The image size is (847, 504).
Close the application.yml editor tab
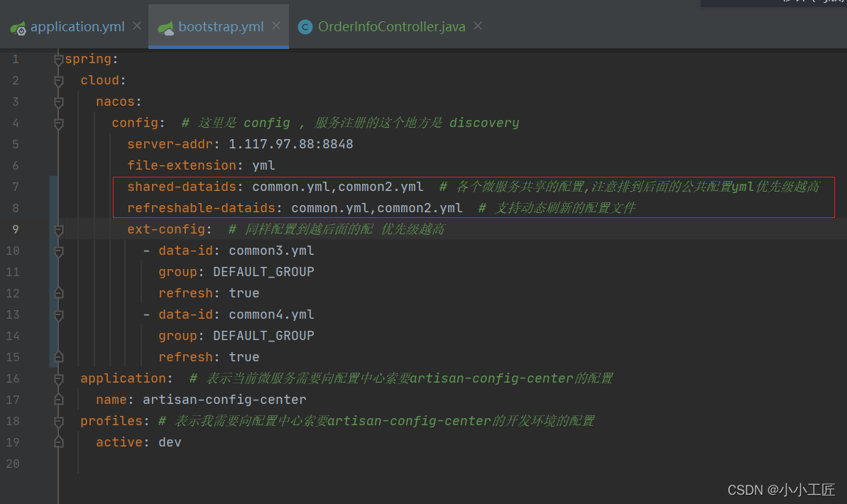pos(137,26)
